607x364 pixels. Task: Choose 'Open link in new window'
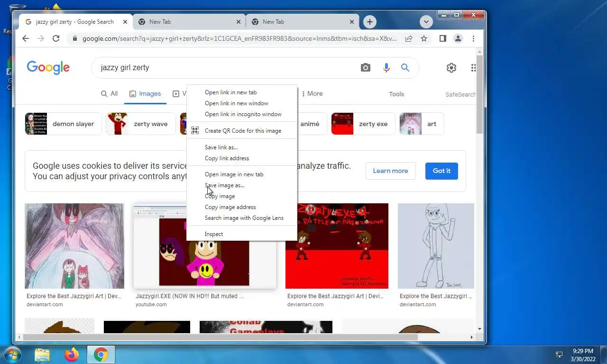tap(242, 103)
